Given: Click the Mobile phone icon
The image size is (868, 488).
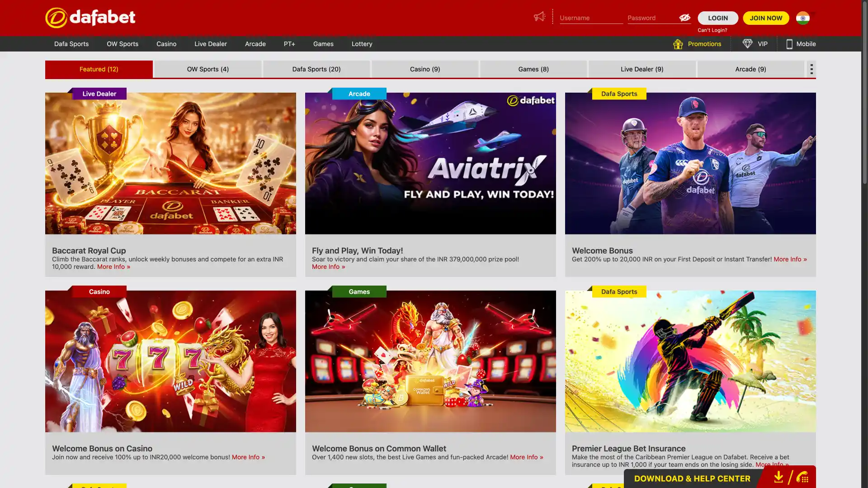Looking at the screenshot, I should coord(789,44).
